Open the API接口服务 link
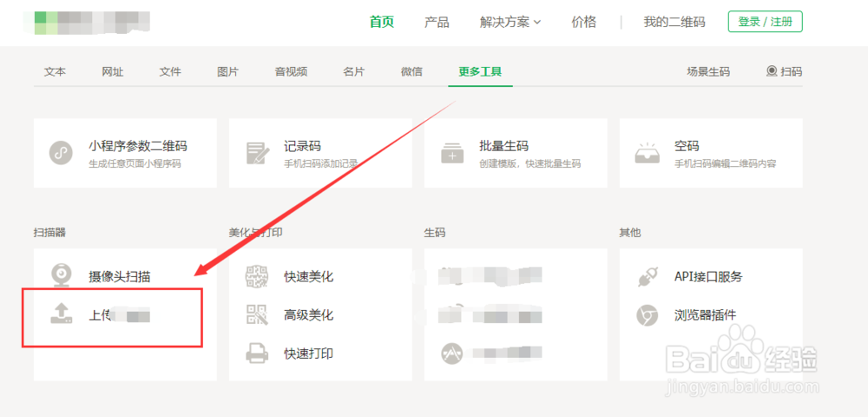 click(708, 276)
